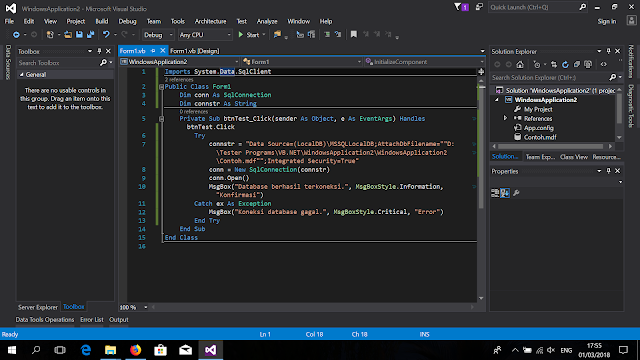This screenshot has width=640, height=360.
Task: Refresh the Solution Explorer
Action: pyautogui.click(x=565, y=64)
